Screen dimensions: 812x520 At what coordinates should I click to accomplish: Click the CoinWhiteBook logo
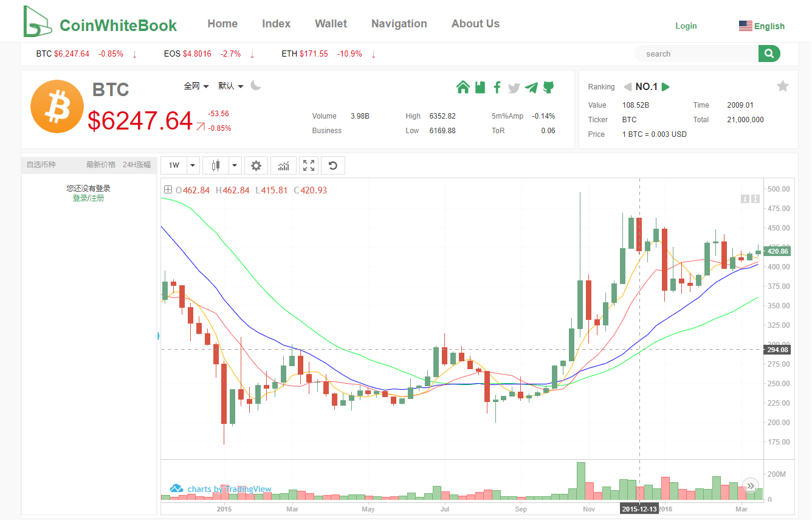pos(100,22)
